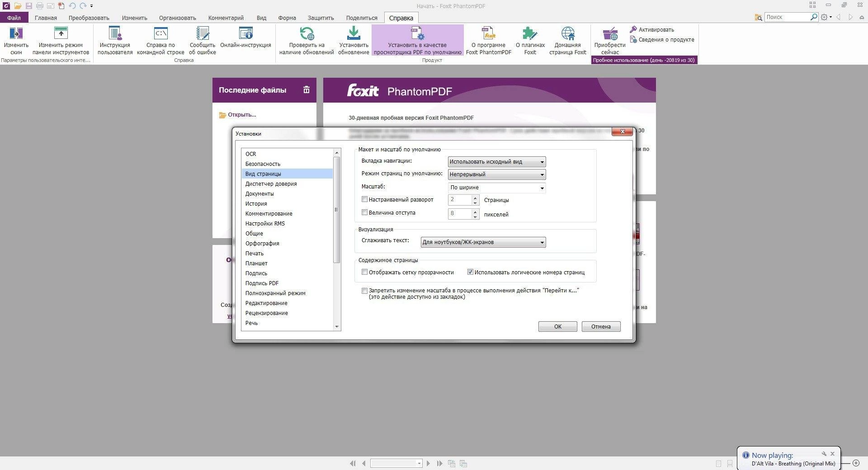The image size is (868, 470).
Task: Select Диспетчер доверия category
Action: [287, 183]
